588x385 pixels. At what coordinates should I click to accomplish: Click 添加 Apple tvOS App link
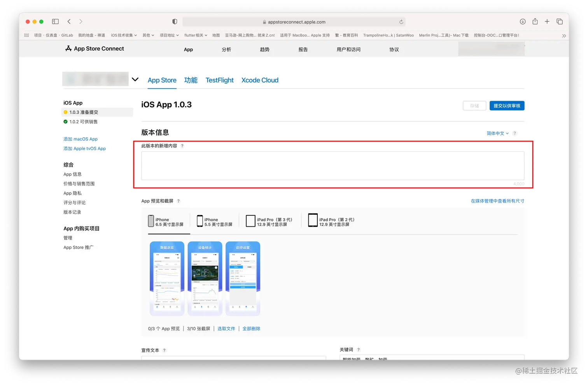(84, 149)
